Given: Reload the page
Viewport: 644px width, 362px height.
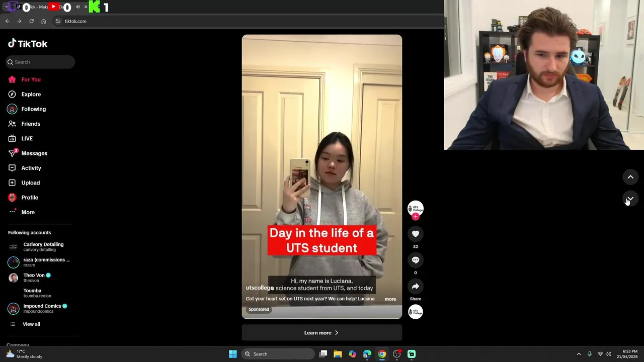Looking at the screenshot, I should pyautogui.click(x=31, y=21).
